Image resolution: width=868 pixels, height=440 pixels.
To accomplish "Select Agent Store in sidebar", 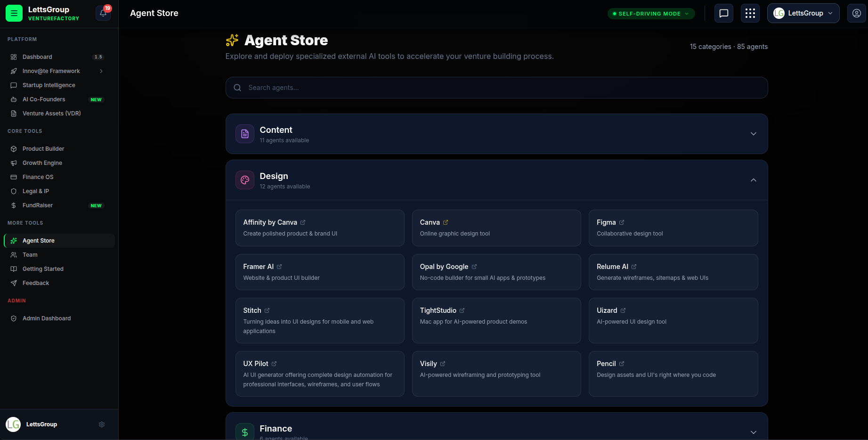I will pyautogui.click(x=59, y=241).
